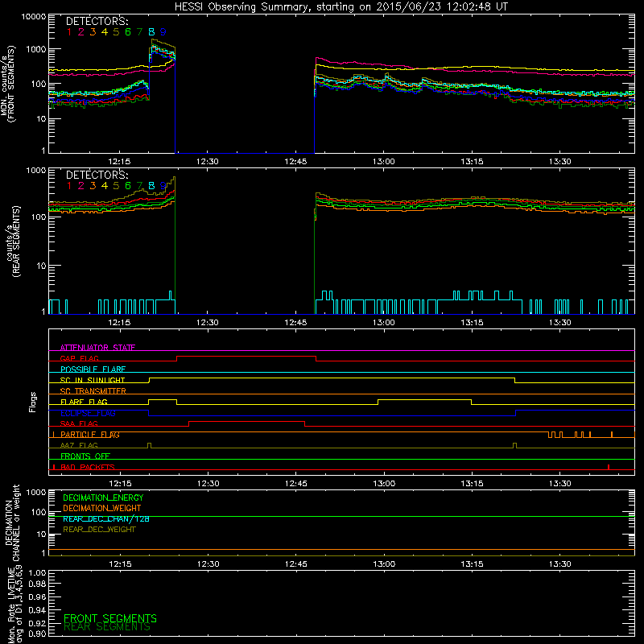Click the DETECTORS: heading in the rear segments plot
The image size is (644, 644).
coord(97,175)
